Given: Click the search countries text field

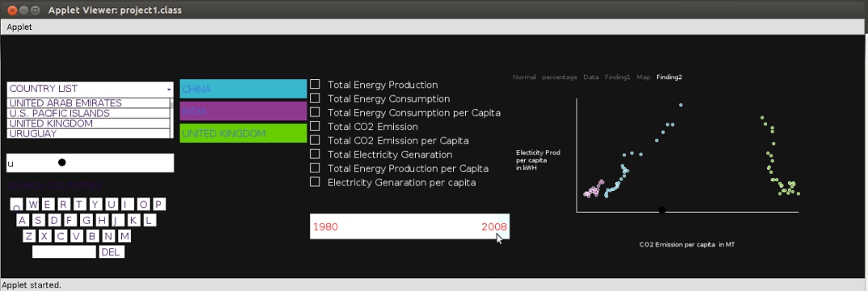Looking at the screenshot, I should pos(90,163).
